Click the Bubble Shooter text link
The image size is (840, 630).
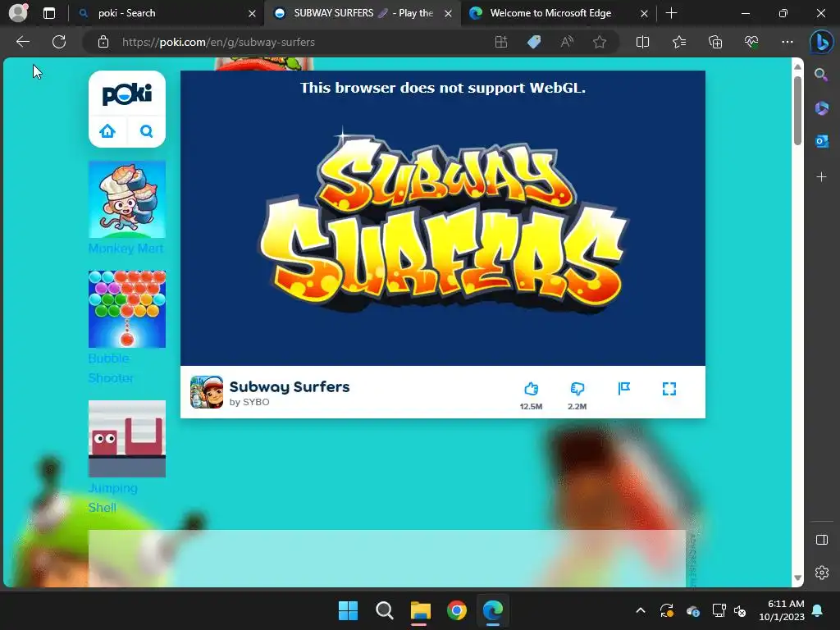(x=111, y=368)
